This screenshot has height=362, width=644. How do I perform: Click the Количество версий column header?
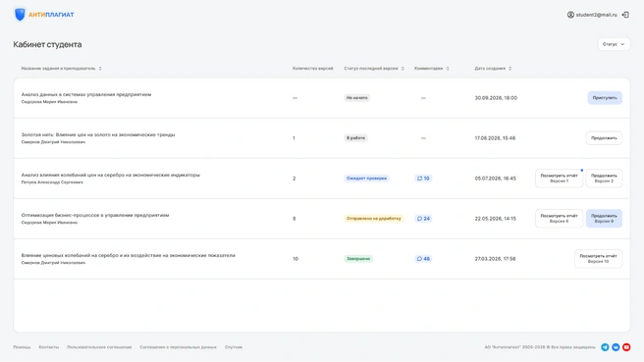tap(312, 68)
